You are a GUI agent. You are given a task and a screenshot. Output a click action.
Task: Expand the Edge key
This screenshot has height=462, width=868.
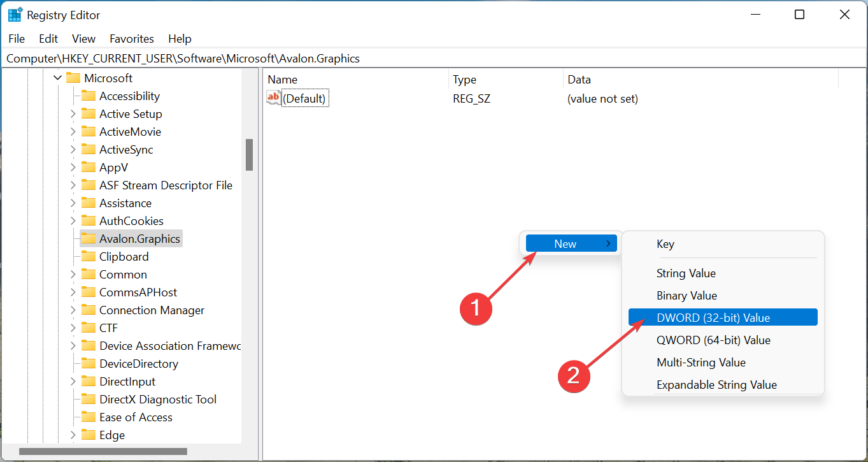pos(73,435)
